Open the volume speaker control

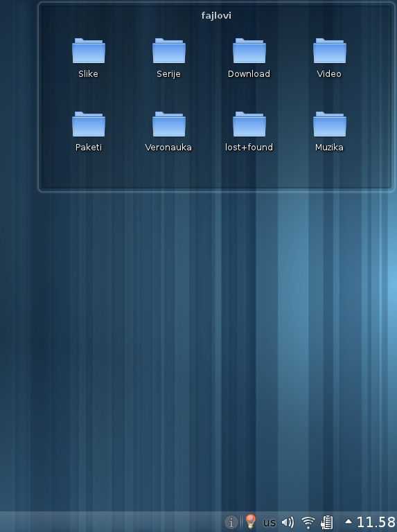click(288, 522)
